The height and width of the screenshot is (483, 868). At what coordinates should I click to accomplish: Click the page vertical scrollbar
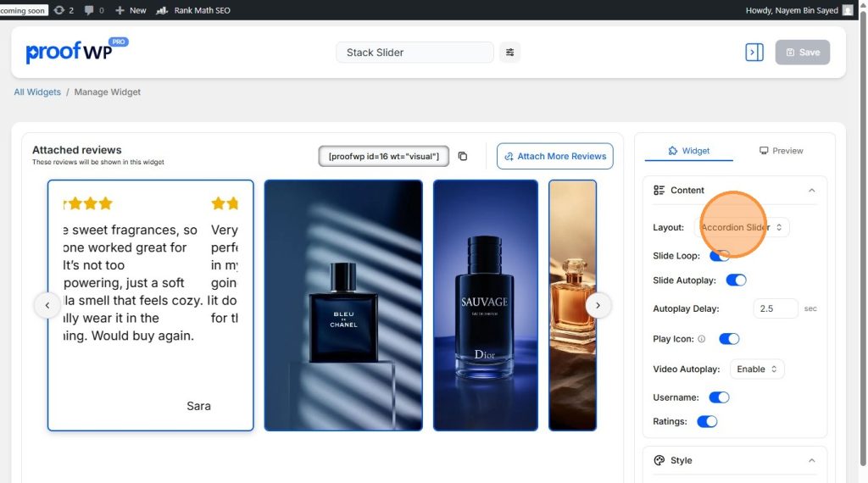pyautogui.click(x=863, y=238)
